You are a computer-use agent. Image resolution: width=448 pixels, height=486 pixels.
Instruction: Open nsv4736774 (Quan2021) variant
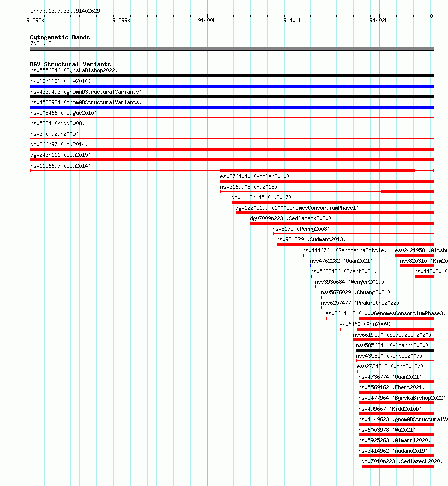[x=390, y=376]
